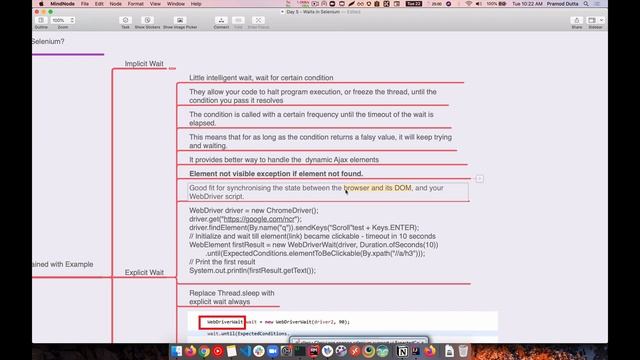Select 'Element not visible exception if element not found.'
This screenshot has height=360, width=640.
(276, 173)
